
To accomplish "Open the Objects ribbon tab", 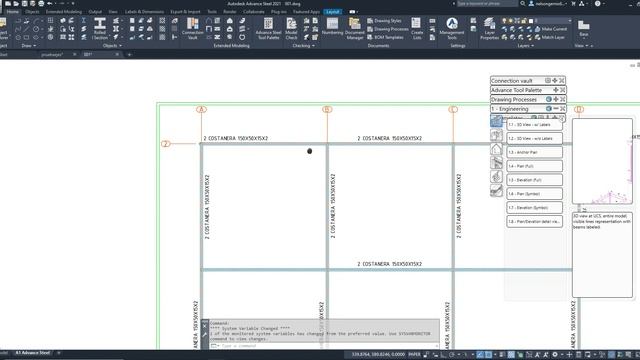I will coord(32,12).
